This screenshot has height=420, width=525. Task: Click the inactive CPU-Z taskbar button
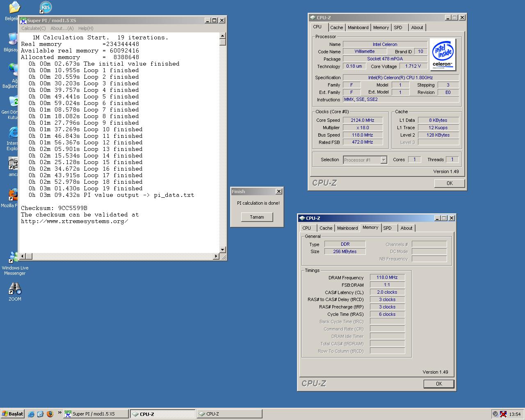pos(229,414)
